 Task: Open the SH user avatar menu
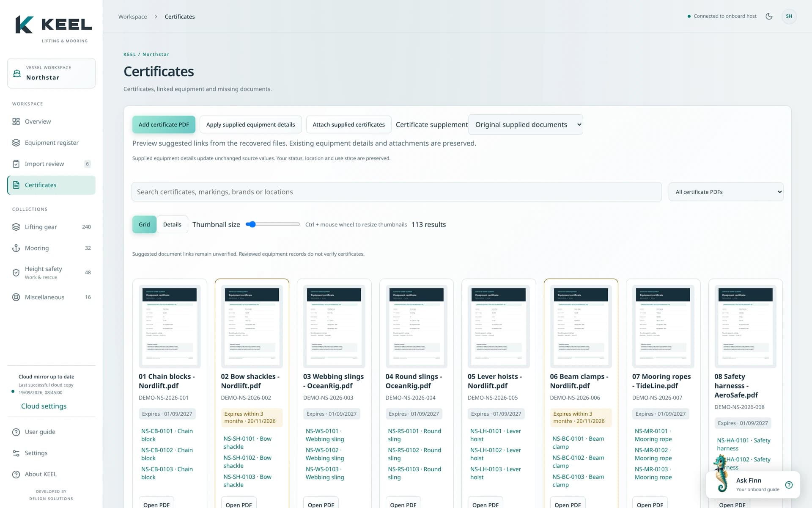tap(789, 16)
